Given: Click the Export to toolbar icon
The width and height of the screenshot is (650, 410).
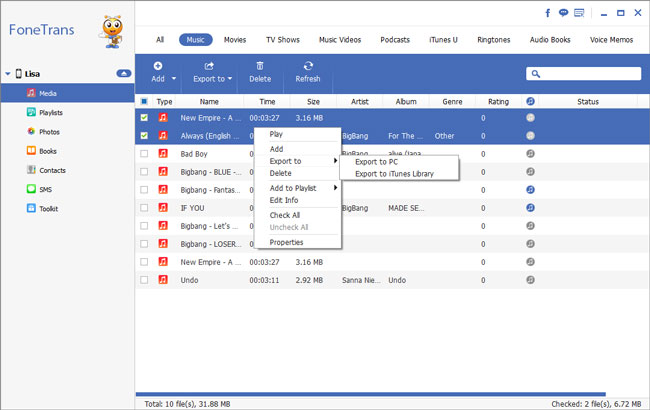Looking at the screenshot, I should coord(209,66).
